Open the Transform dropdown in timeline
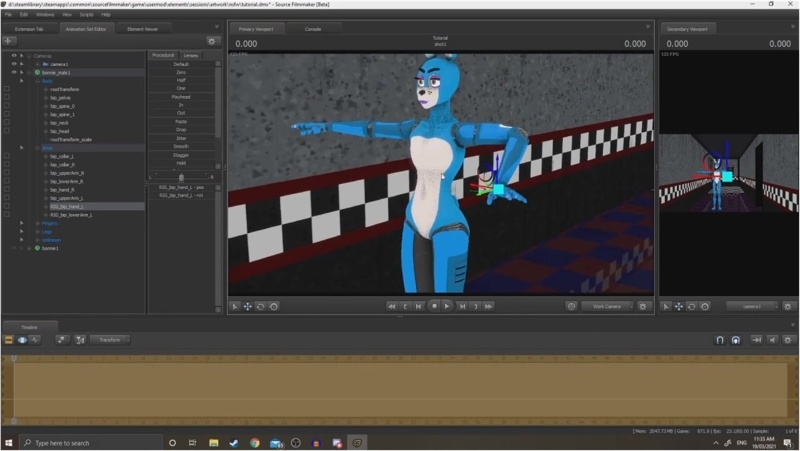 tap(110, 340)
